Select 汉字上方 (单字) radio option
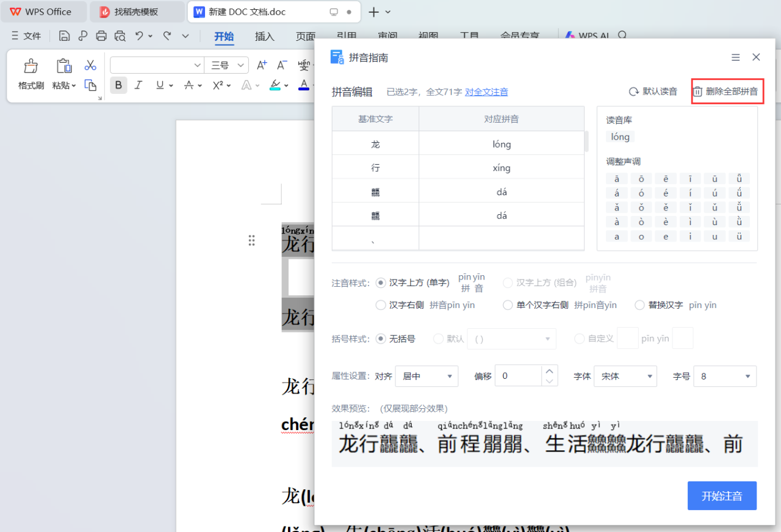This screenshot has width=781, height=532. coord(381,283)
